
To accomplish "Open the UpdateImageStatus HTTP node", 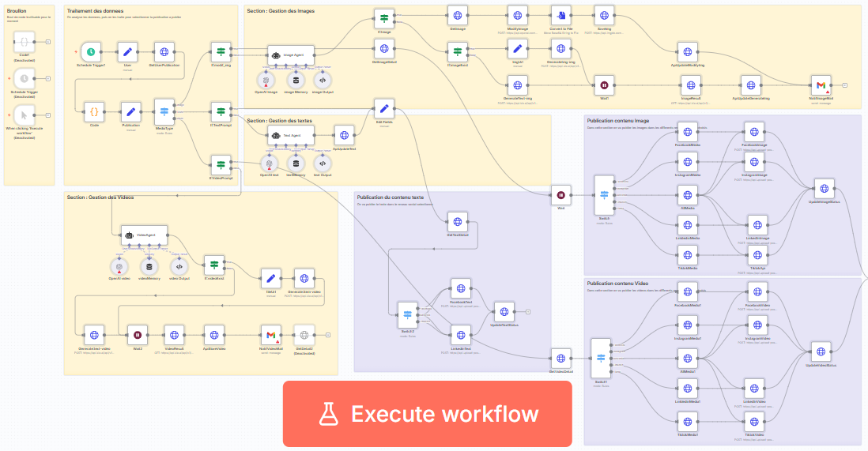I will 825,188.
